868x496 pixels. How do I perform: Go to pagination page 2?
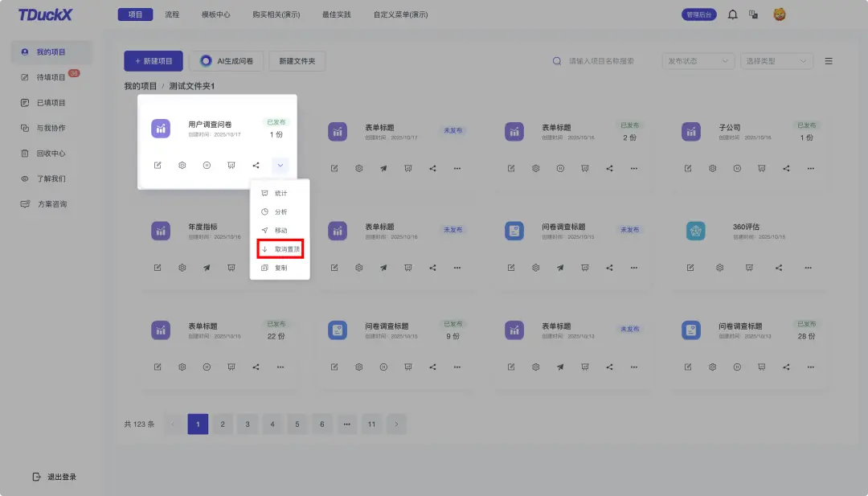point(223,424)
